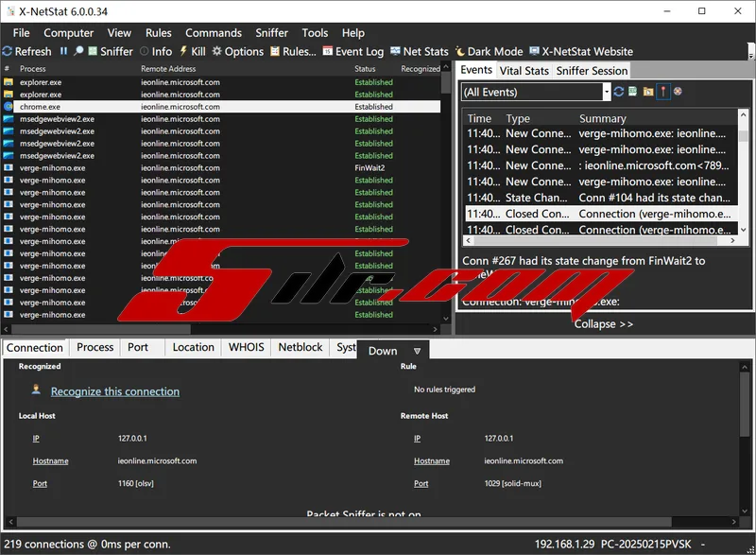Switch to the Process tab
Viewport: 756px width, 555px height.
click(x=95, y=347)
